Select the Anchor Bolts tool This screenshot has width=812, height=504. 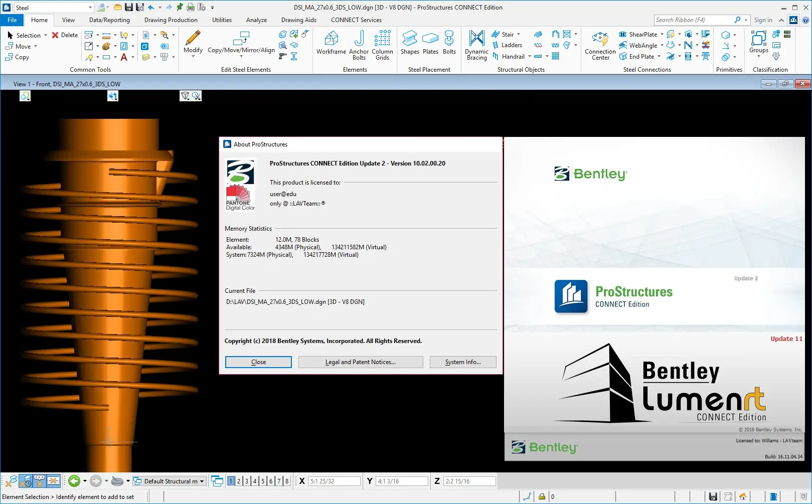(x=359, y=45)
